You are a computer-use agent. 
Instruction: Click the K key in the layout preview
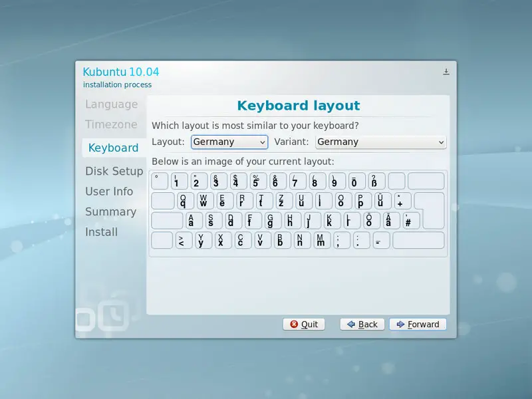point(332,221)
